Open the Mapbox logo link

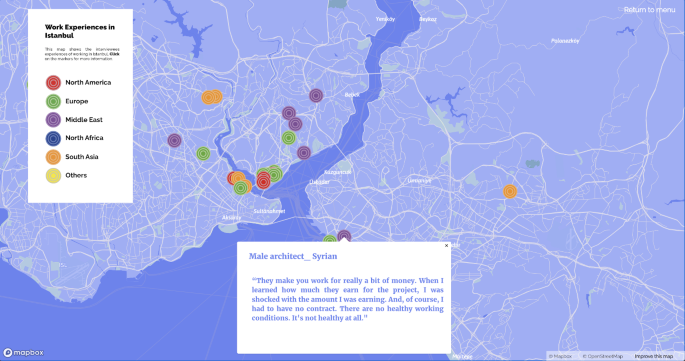pyautogui.click(x=24, y=353)
